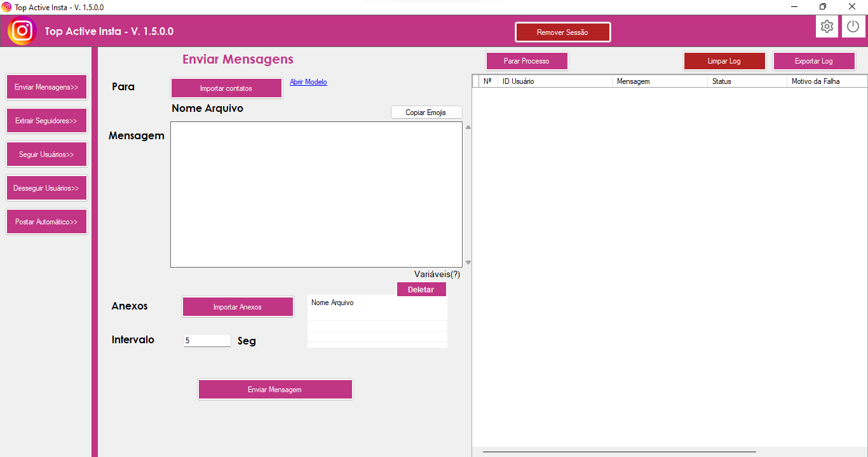Restore down the application window
Screen dimensions: 868x457
click(823, 7)
